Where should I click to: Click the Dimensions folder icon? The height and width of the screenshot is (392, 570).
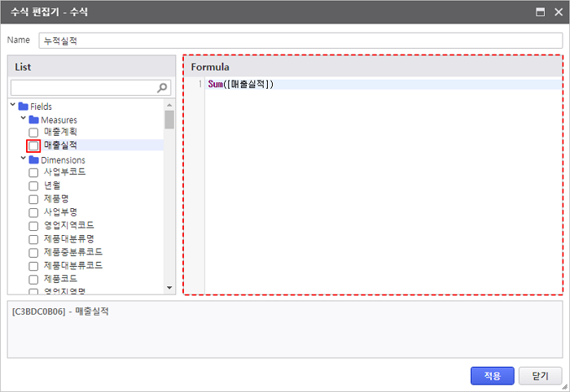click(34, 160)
